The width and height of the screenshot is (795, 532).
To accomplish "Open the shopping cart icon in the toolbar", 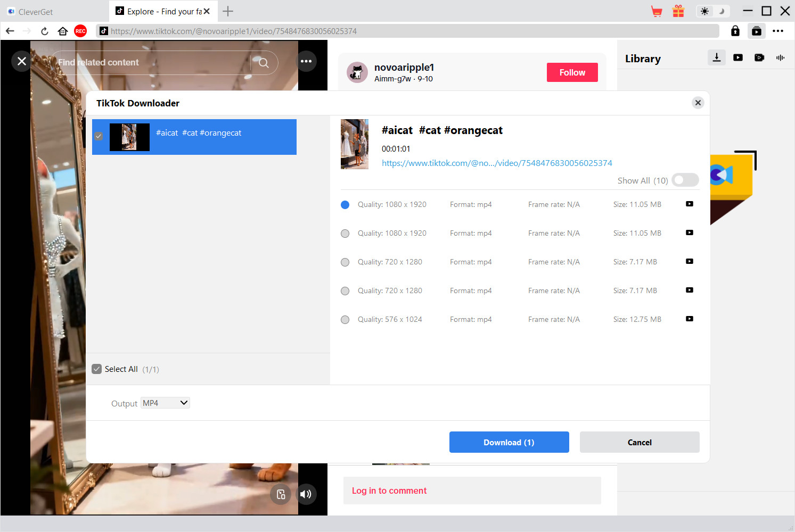I will click(x=657, y=11).
